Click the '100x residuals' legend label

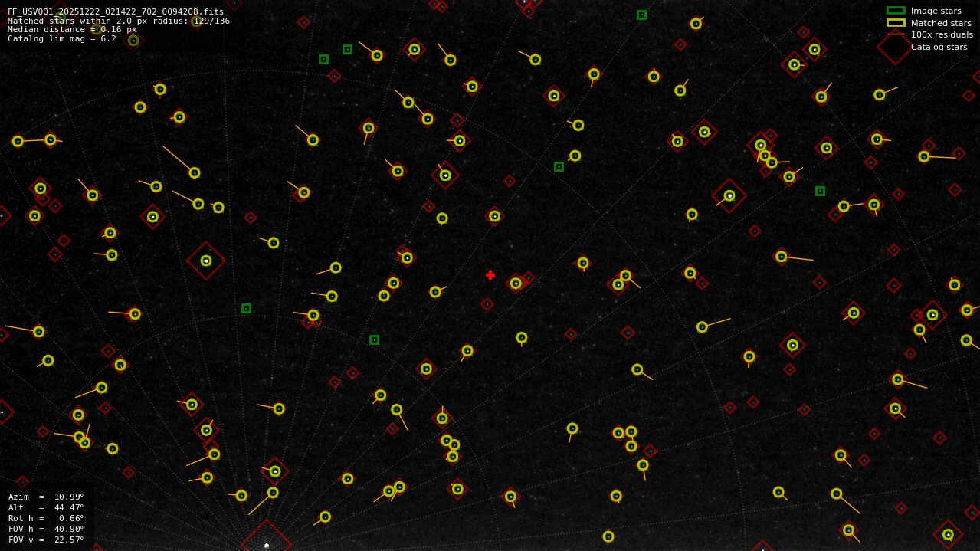pos(942,34)
